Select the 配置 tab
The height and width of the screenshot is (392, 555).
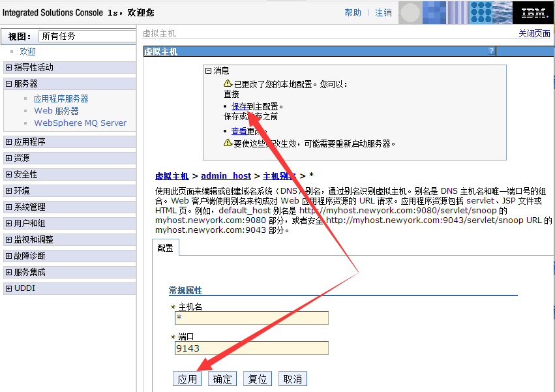click(x=165, y=247)
